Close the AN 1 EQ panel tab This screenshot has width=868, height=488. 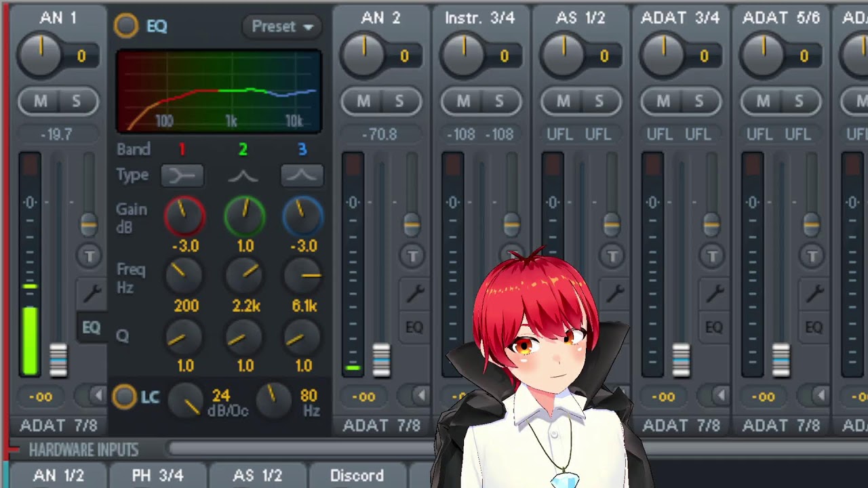[x=91, y=328]
